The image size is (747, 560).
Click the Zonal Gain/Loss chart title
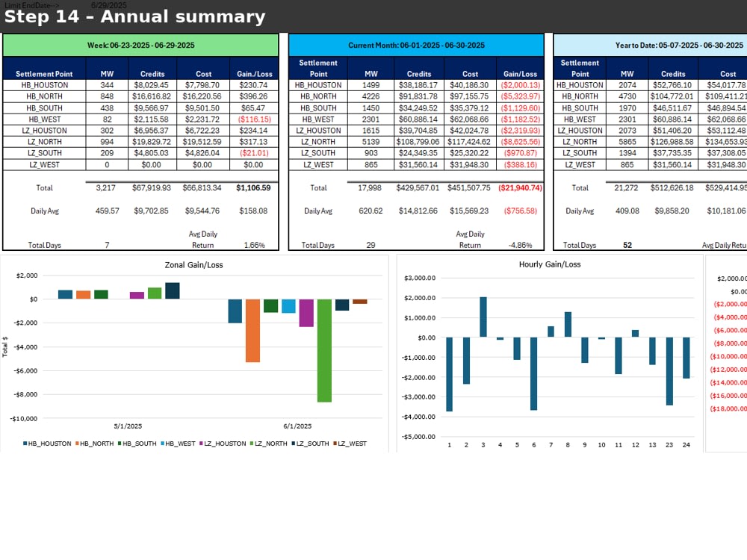point(194,265)
